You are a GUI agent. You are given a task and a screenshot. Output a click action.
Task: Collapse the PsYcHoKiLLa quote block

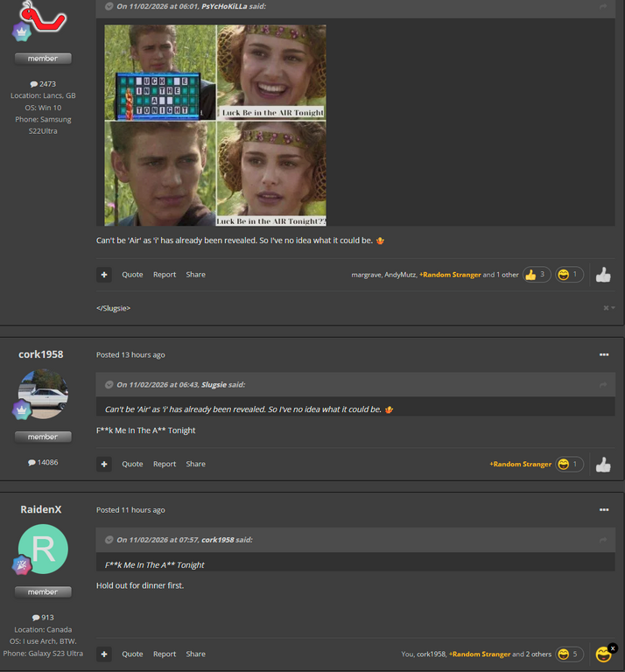[109, 6]
